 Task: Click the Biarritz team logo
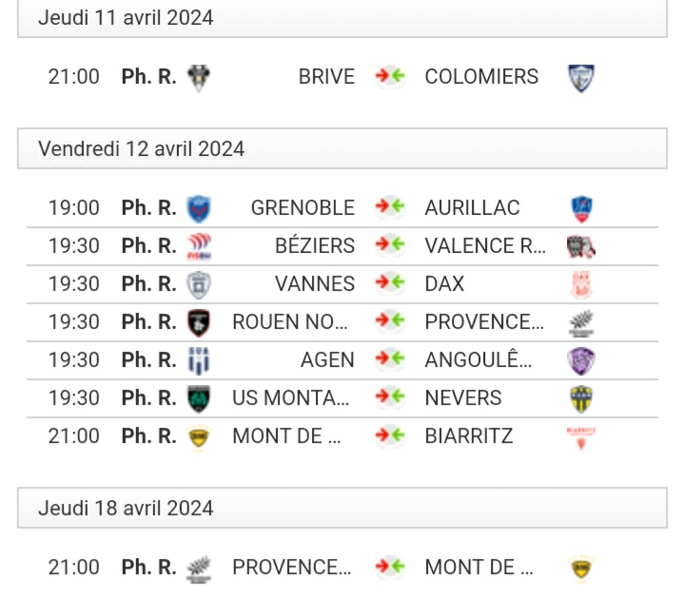[581, 438]
